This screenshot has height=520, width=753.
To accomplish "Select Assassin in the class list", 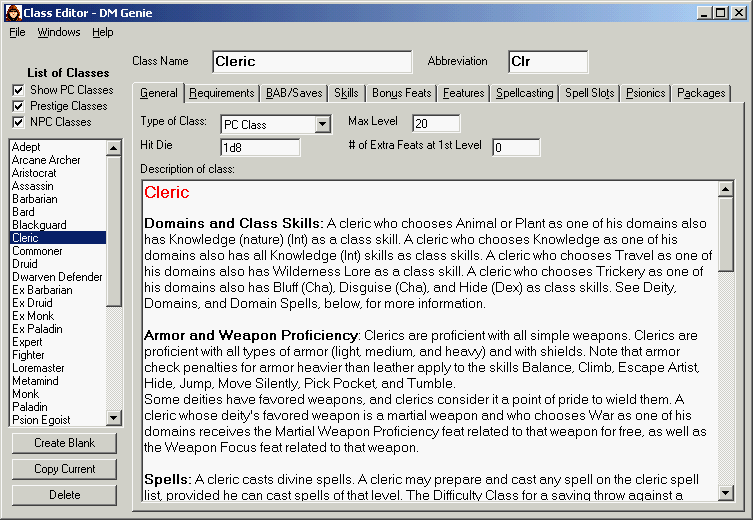I will pyautogui.click(x=58, y=186).
